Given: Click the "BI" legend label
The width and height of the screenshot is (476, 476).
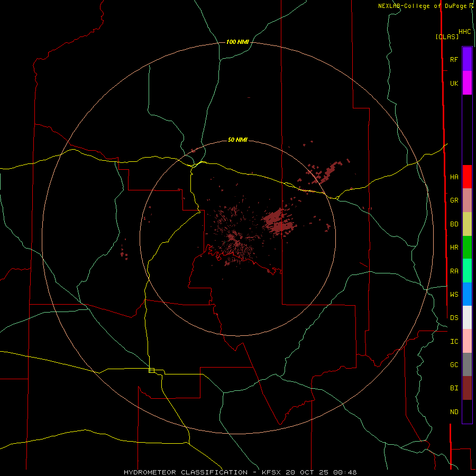Looking at the screenshot, I should pos(454,388).
